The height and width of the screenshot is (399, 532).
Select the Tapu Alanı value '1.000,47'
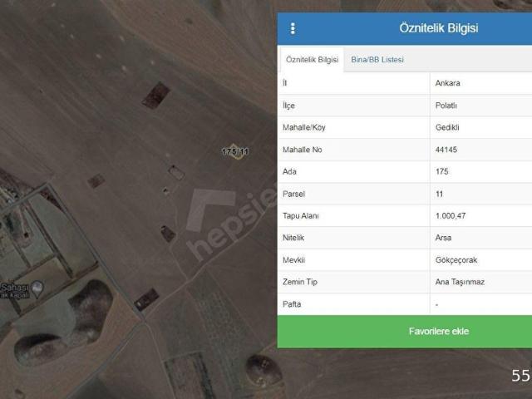(451, 216)
